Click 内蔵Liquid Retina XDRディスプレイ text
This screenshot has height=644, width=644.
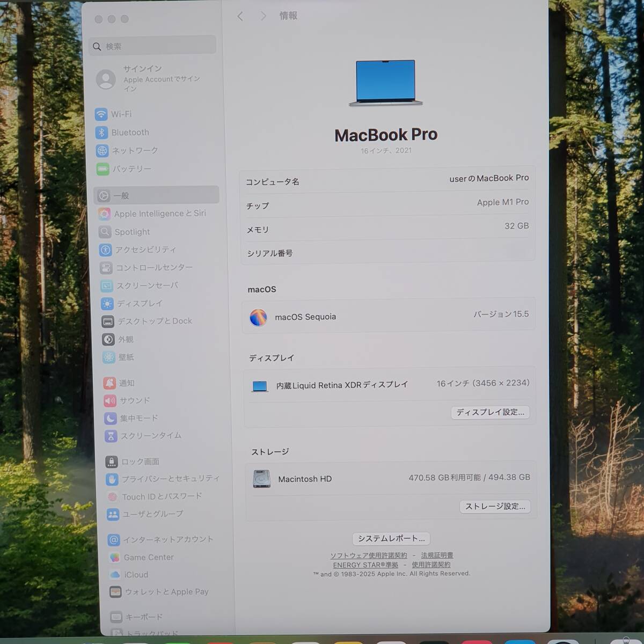coord(342,385)
